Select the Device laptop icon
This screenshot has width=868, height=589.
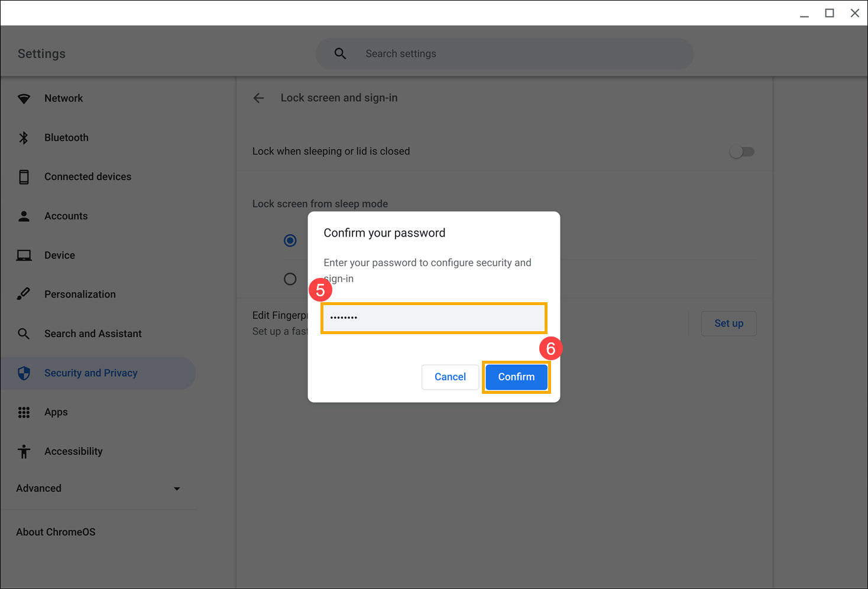pyautogui.click(x=24, y=255)
